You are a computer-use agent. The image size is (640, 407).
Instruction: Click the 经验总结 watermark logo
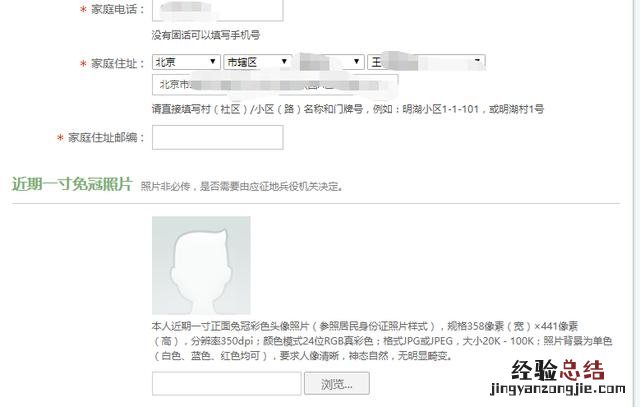point(558,370)
